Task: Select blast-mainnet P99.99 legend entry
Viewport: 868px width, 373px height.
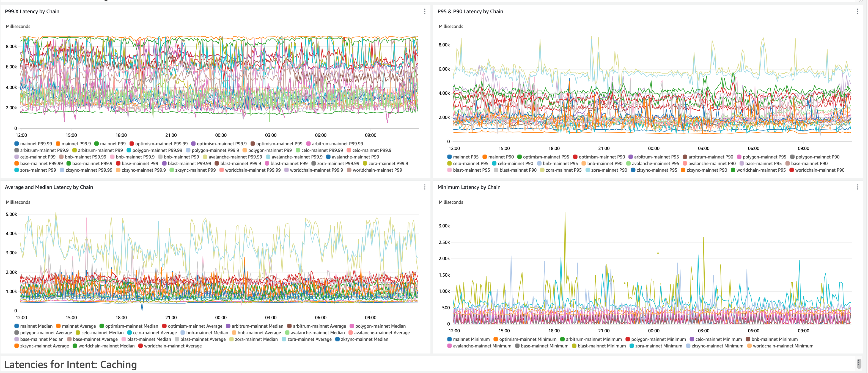Action: coord(186,164)
